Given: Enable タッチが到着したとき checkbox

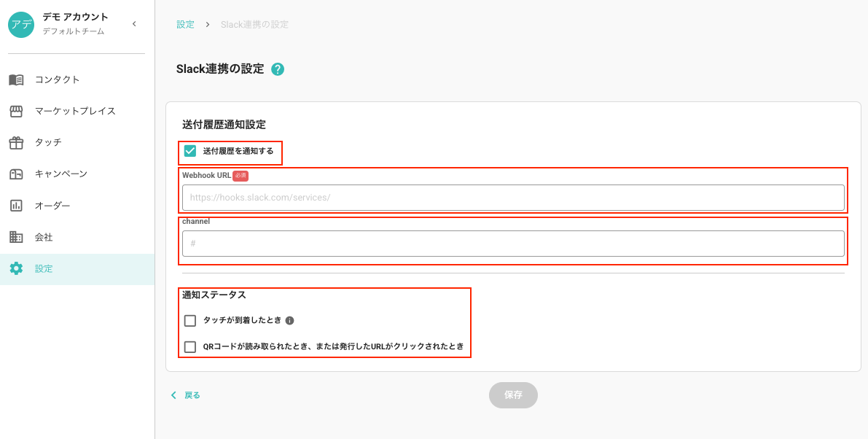Looking at the screenshot, I should coord(190,321).
